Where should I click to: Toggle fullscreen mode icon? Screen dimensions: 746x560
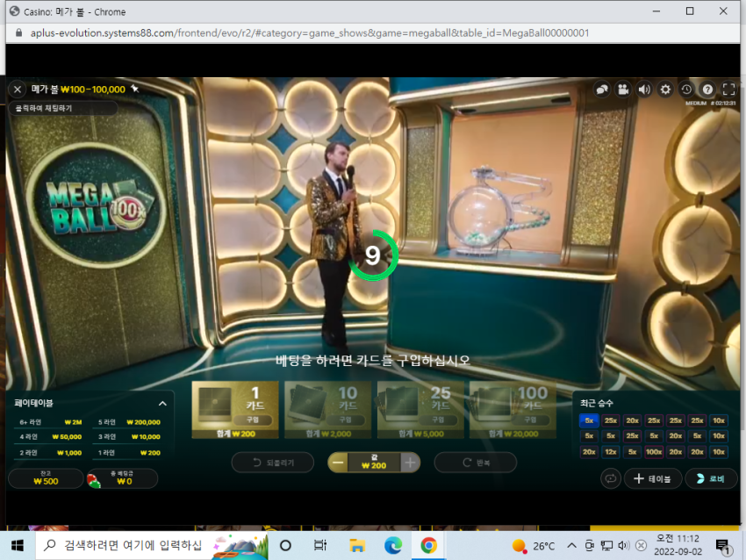[x=728, y=90]
